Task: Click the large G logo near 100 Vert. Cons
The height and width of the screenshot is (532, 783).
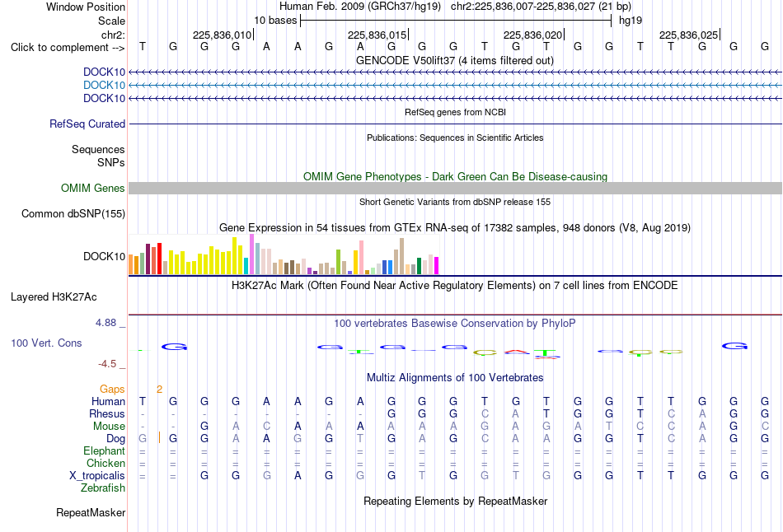Action: click(174, 347)
